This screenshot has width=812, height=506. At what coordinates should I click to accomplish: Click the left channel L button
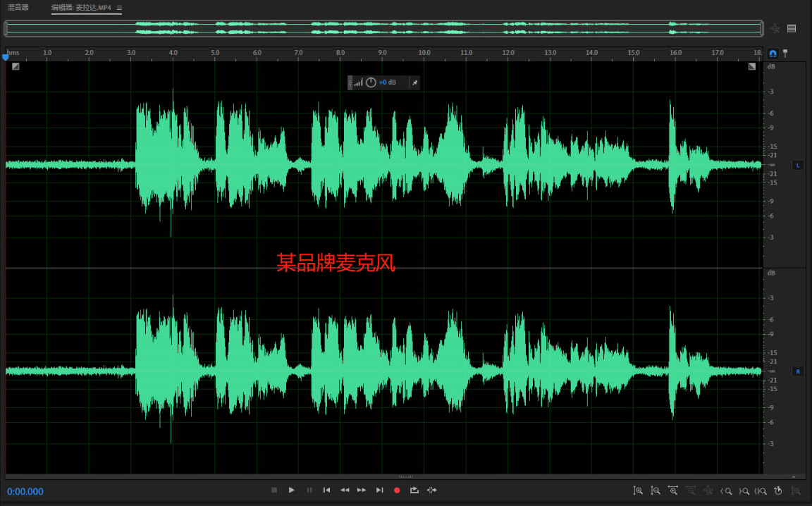tap(798, 165)
